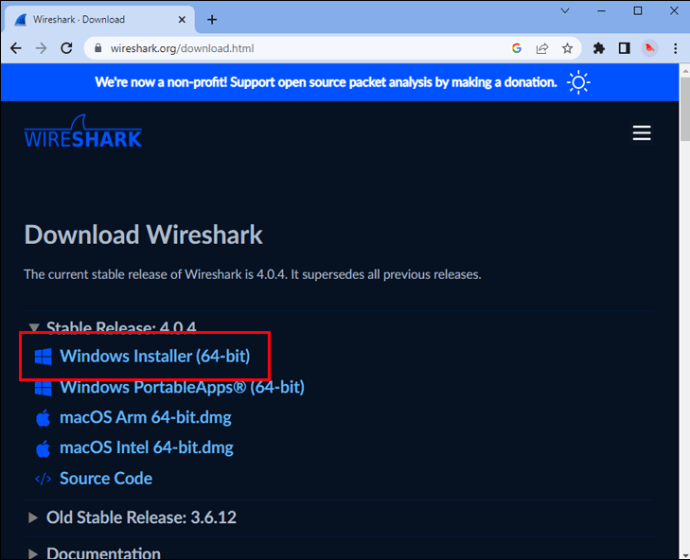The height and width of the screenshot is (560, 690).
Task: Click the Download Wireshark heading
Action: coord(143,234)
